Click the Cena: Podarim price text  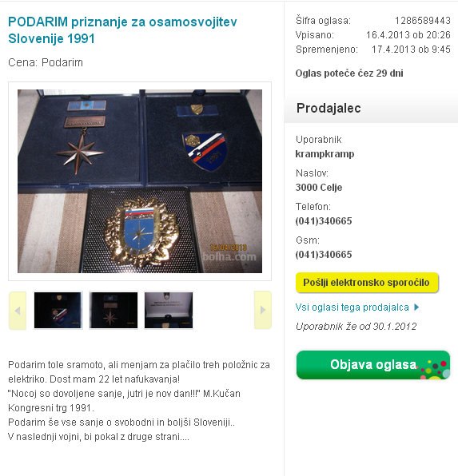pyautogui.click(x=46, y=62)
